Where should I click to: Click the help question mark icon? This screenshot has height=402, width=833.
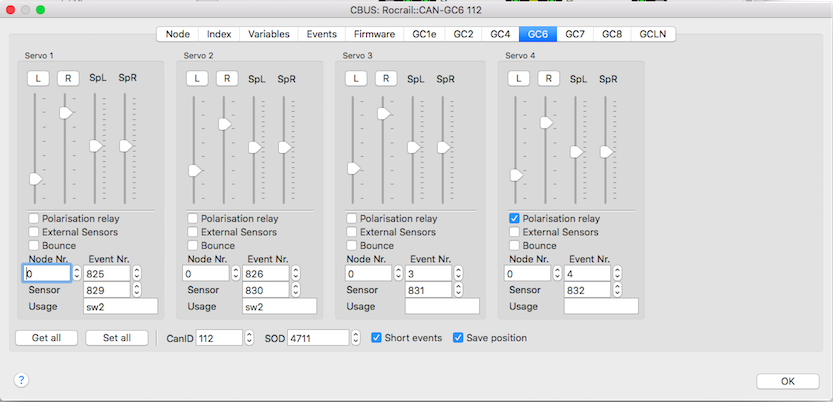click(21, 380)
